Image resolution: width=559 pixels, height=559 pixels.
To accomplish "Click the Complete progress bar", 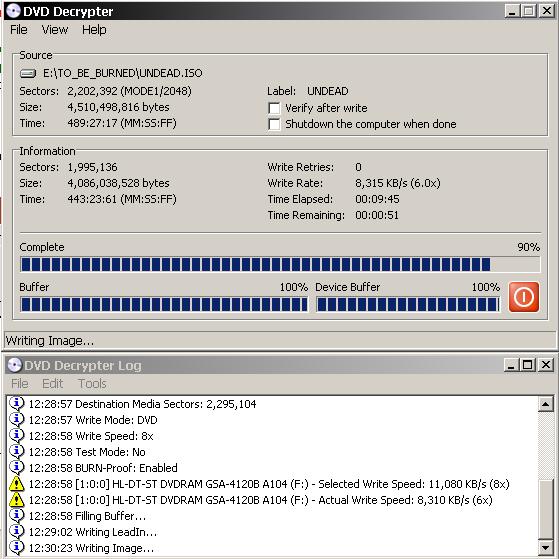I will point(280,265).
